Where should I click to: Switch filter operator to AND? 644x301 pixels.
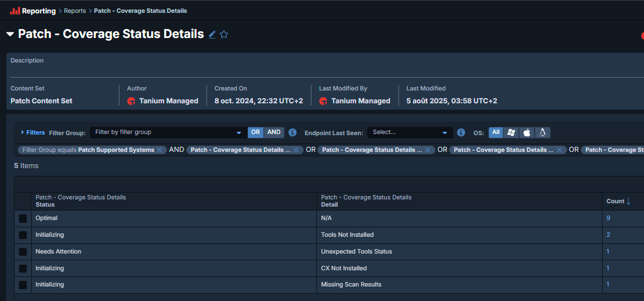pos(273,132)
